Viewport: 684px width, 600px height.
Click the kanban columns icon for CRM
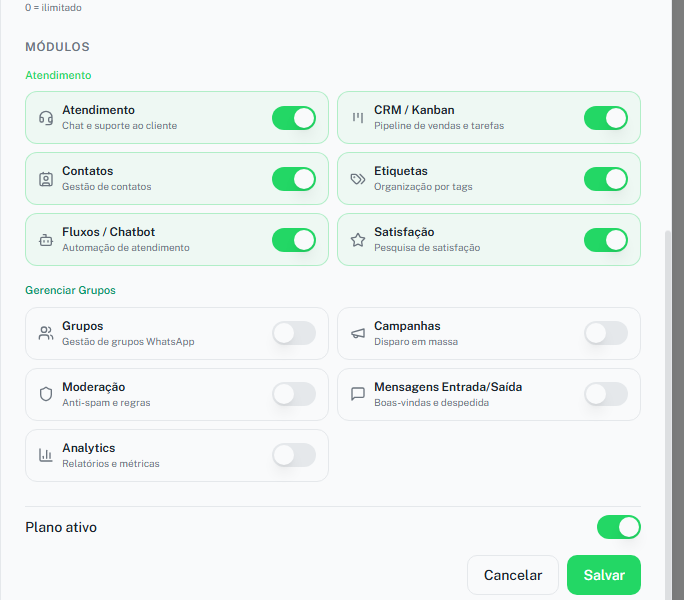[358, 118]
